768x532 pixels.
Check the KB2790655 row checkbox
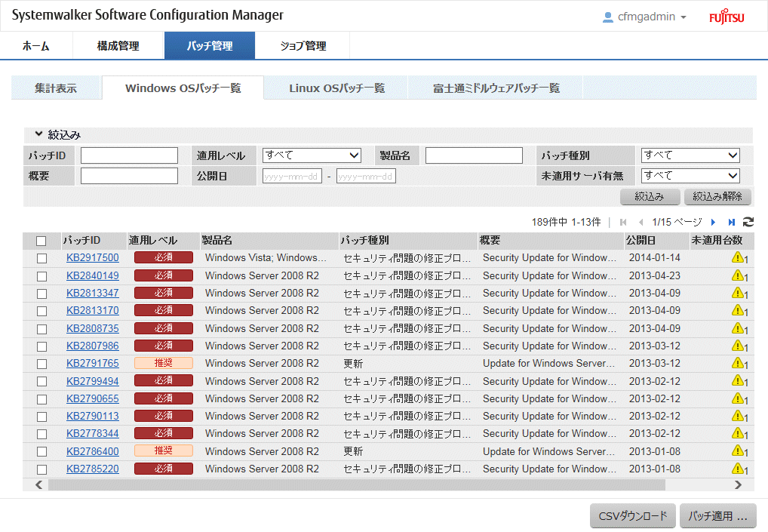(x=42, y=399)
